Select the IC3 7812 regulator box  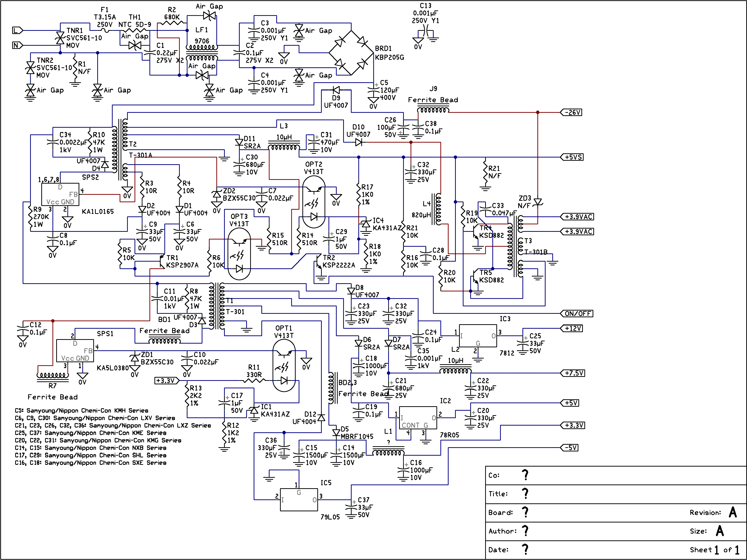[478, 336]
